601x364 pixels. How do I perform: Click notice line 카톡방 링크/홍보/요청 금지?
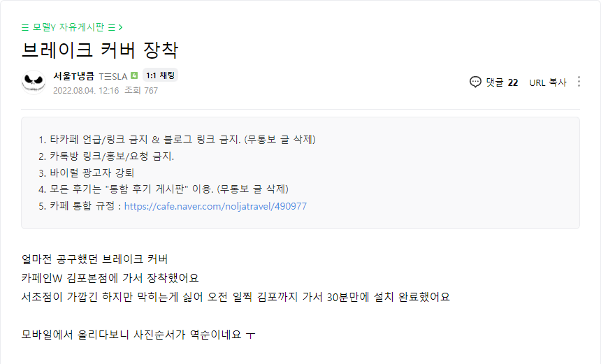click(x=112, y=156)
